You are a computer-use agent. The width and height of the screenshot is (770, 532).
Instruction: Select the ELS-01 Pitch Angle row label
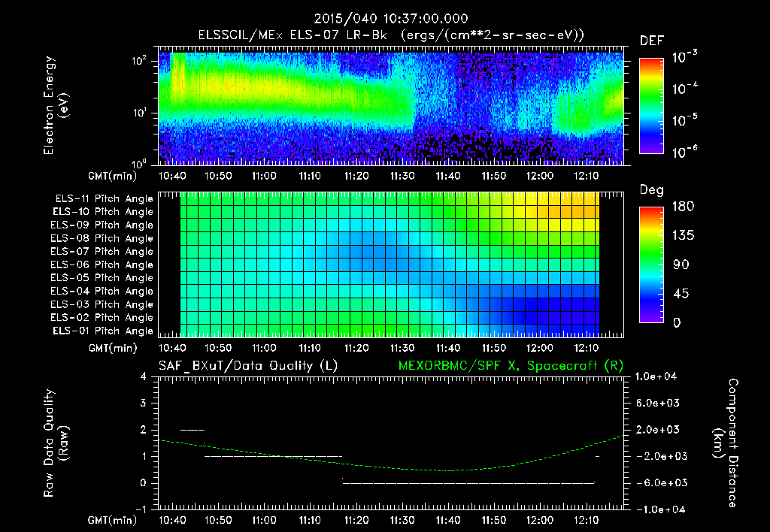[x=103, y=331]
